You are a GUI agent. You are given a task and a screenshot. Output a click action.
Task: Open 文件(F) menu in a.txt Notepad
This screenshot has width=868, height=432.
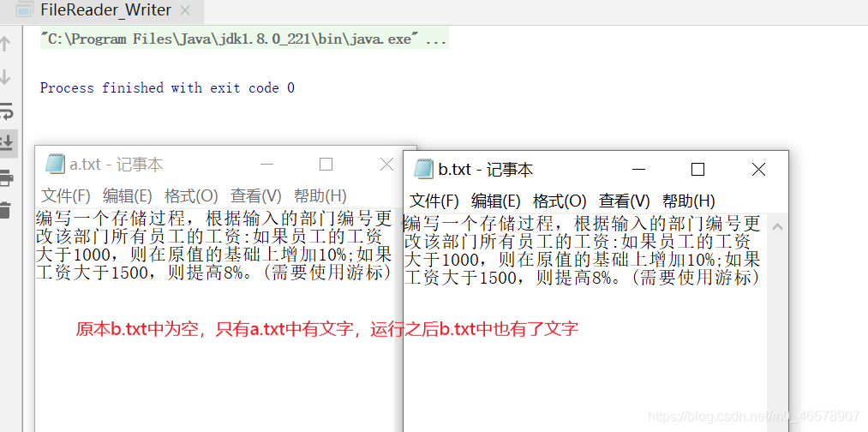pyautogui.click(x=66, y=196)
